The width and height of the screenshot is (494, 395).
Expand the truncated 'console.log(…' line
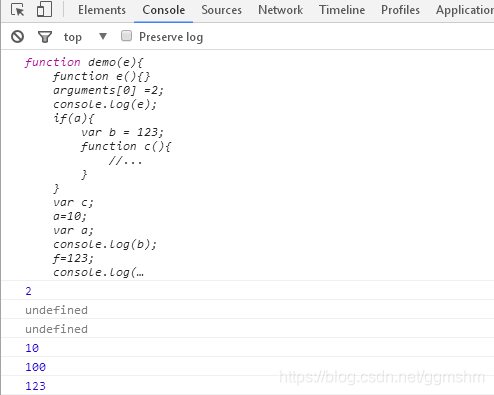click(98, 272)
